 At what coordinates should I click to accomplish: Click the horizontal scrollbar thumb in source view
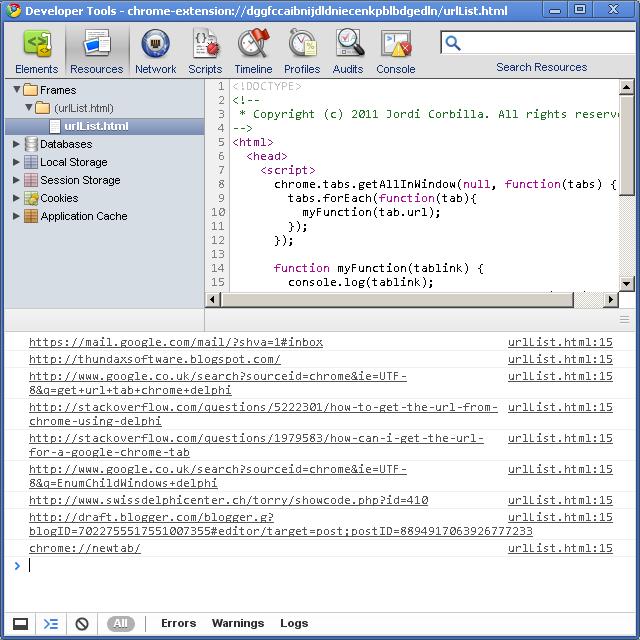point(397,299)
